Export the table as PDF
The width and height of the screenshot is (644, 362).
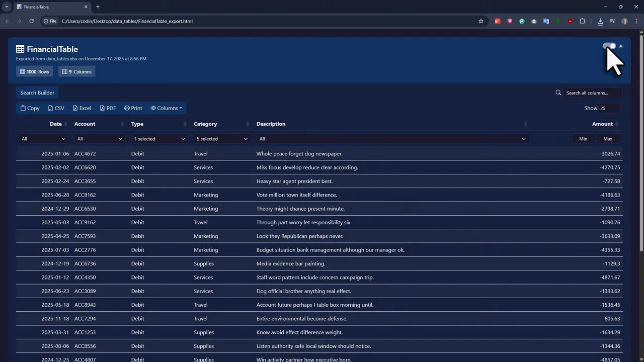[108, 108]
